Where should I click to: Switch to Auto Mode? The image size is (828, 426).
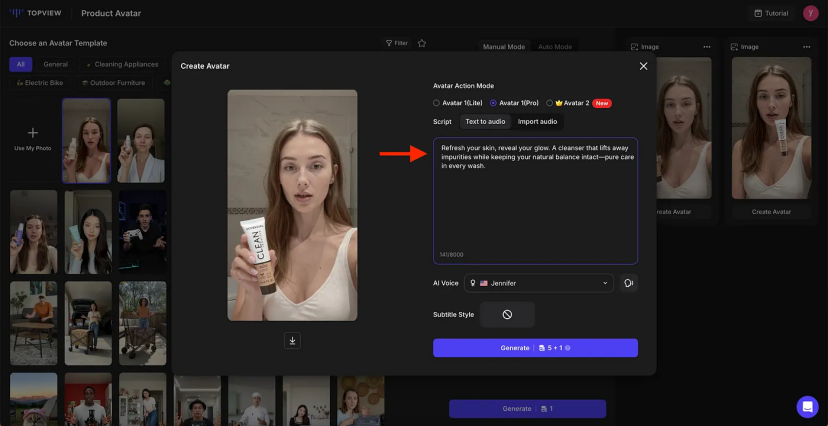tap(555, 47)
